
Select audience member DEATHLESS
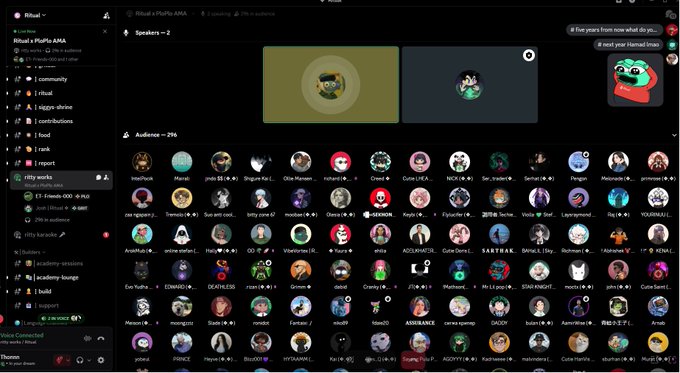click(x=221, y=275)
